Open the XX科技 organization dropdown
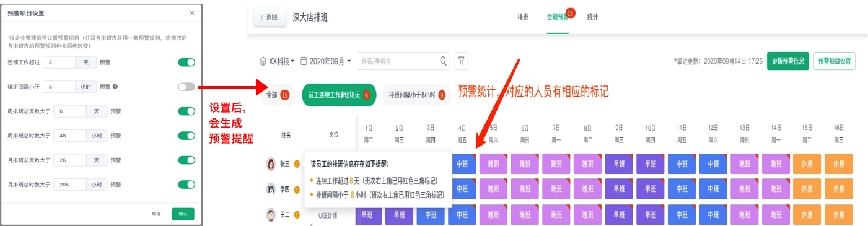Viewport: 868px width, 226px height. pos(277,61)
